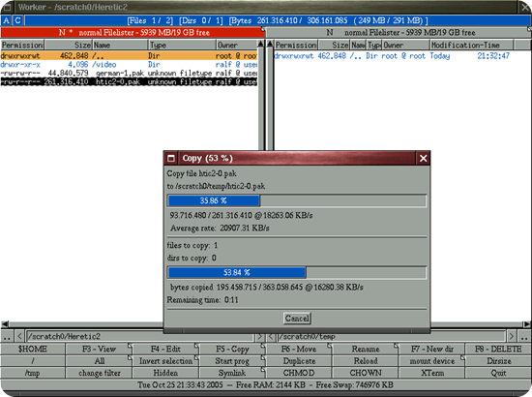Screen dimensions: 532x397
Task: Click the right panel parent directory '..' button
Action: tap(524, 337)
